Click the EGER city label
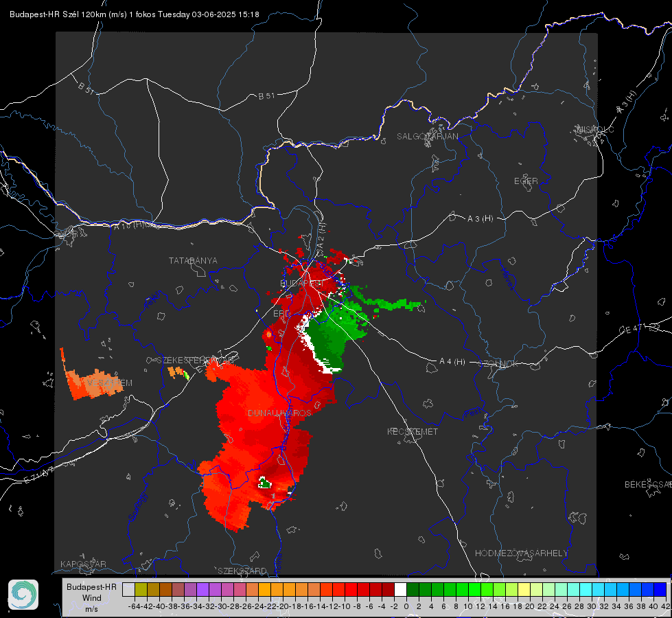 [526, 181]
